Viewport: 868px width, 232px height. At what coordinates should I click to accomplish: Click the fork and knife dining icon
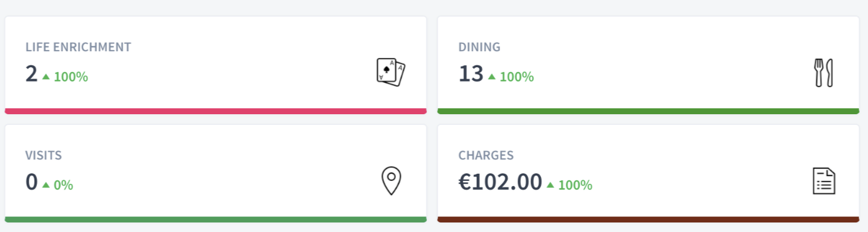pyautogui.click(x=824, y=73)
